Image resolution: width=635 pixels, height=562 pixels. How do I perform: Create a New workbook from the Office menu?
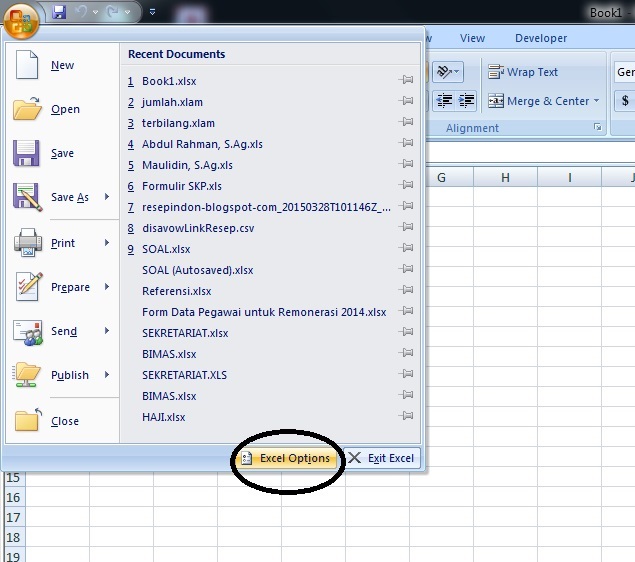click(62, 65)
